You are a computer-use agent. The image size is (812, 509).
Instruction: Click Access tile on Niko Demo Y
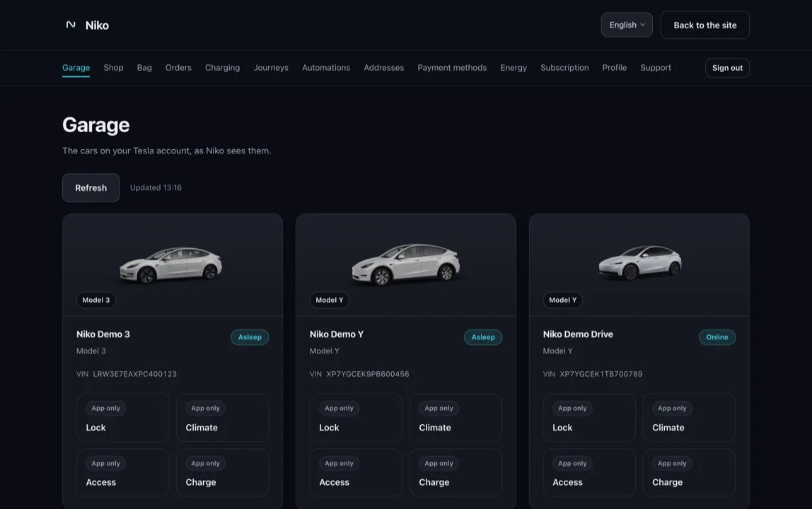click(x=356, y=473)
